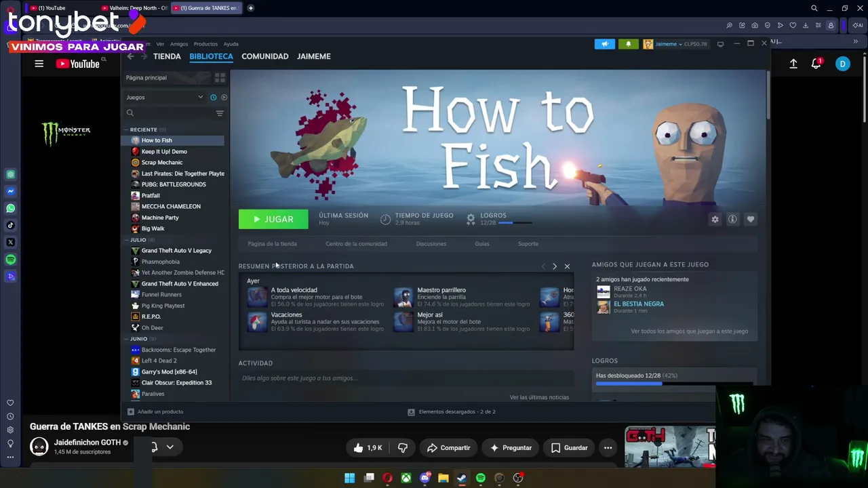The height and width of the screenshot is (488, 868).
Task: Open Steam announcements megaphone icon
Action: coord(604,44)
